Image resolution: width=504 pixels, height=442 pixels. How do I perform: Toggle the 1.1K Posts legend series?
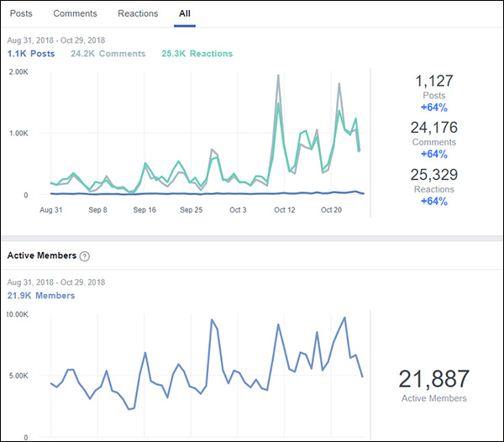[31, 54]
